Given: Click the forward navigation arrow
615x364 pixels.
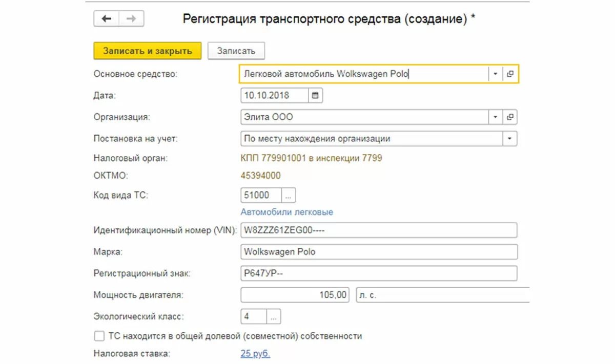Looking at the screenshot, I should (x=131, y=19).
